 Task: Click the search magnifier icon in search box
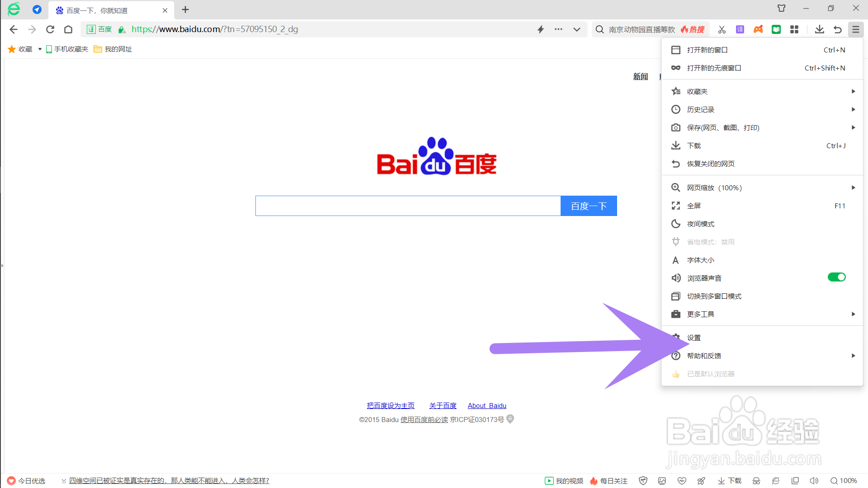tap(600, 29)
